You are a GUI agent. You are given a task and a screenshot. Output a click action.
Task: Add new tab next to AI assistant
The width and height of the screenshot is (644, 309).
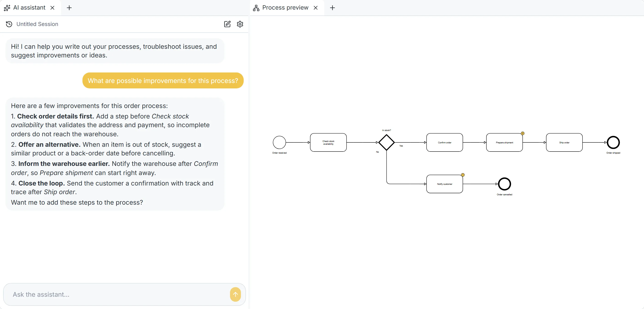click(x=69, y=8)
